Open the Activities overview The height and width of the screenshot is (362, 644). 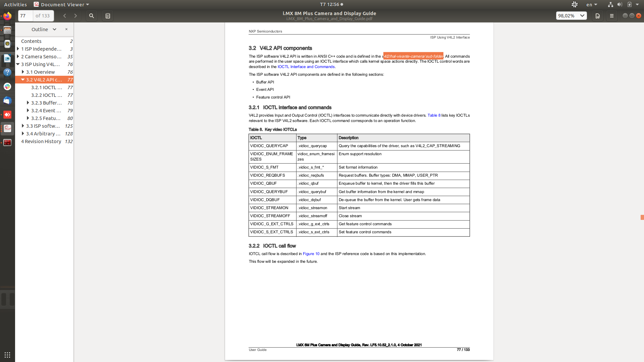point(15,4)
